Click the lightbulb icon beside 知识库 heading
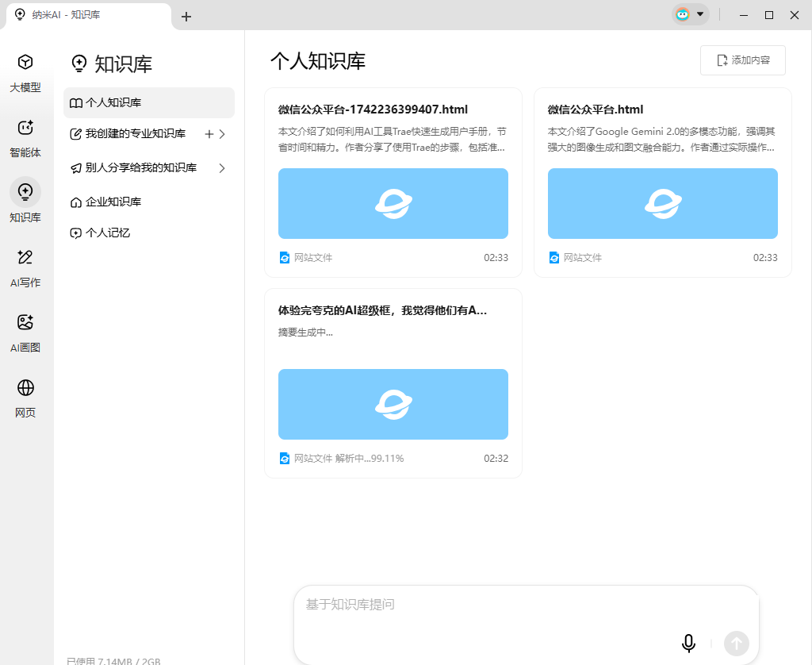 click(x=79, y=63)
